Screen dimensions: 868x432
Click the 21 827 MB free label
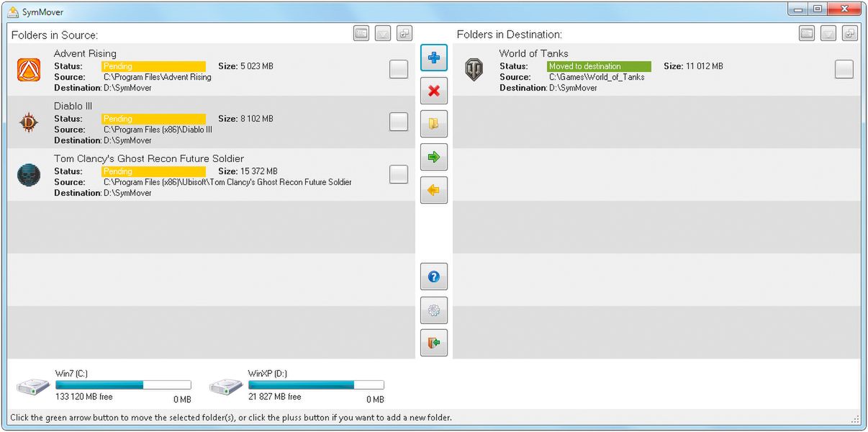(x=275, y=397)
